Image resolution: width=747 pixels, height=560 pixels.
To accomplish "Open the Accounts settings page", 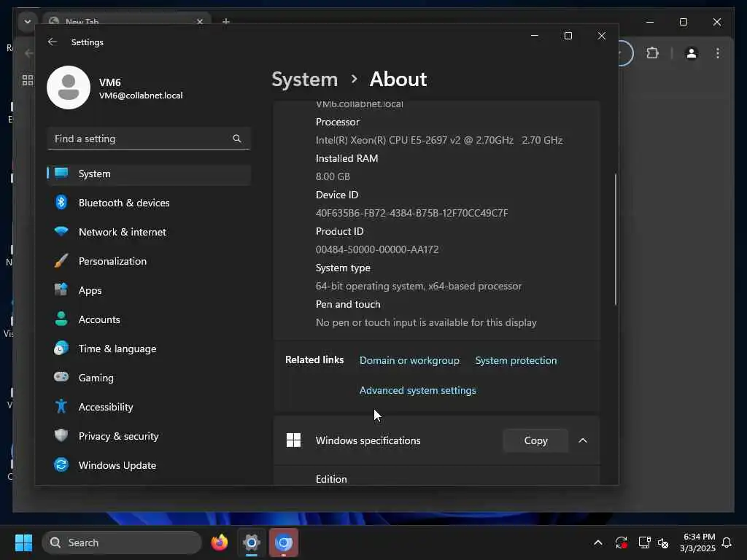I will (149, 319).
